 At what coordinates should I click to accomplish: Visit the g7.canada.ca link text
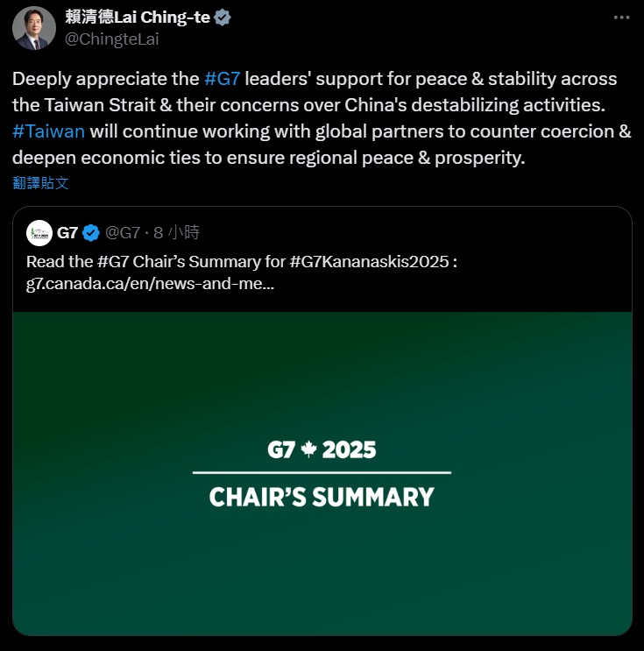click(150, 284)
